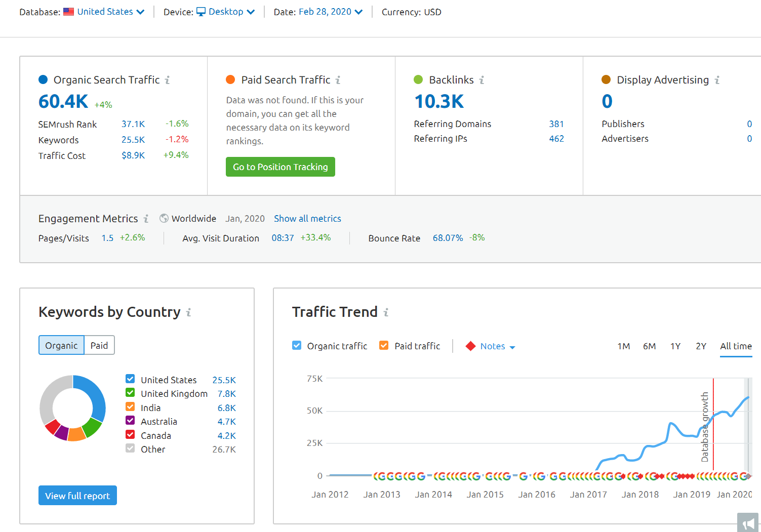The height and width of the screenshot is (532, 761).
Task: Open the Referring Domains 381 value
Action: point(556,124)
